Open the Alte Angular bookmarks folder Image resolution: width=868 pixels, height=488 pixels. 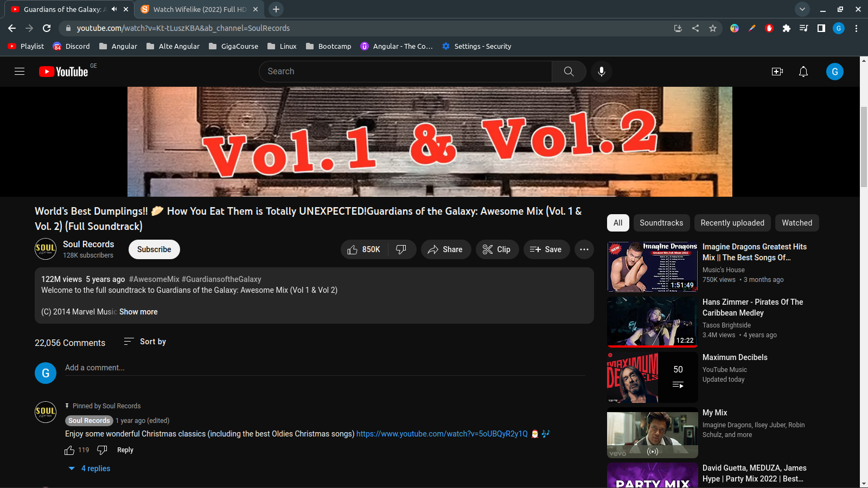coord(173,47)
